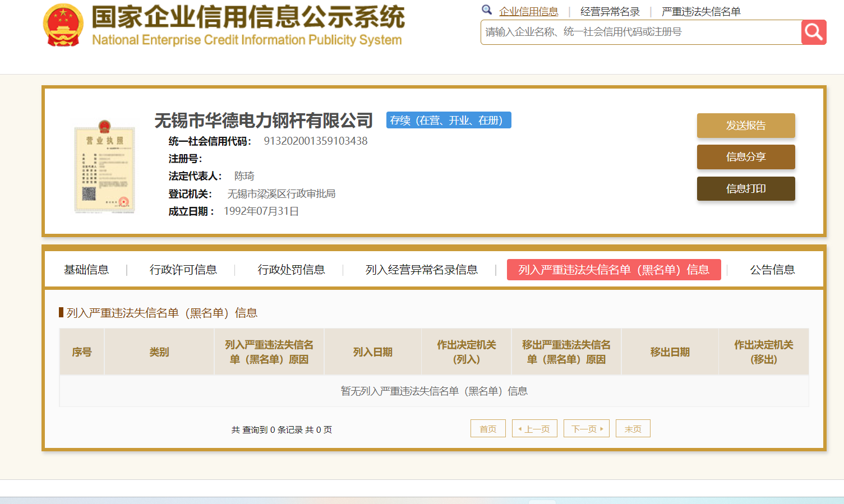
Task: Click the 序号 column header
Action: (x=82, y=352)
